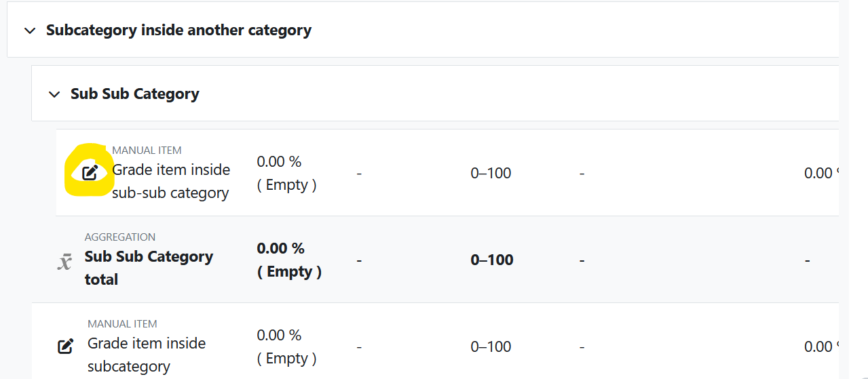Viewport: 868px width, 379px height.
Task: Collapse the Sub Sub Category section chevron
Action: point(54,94)
